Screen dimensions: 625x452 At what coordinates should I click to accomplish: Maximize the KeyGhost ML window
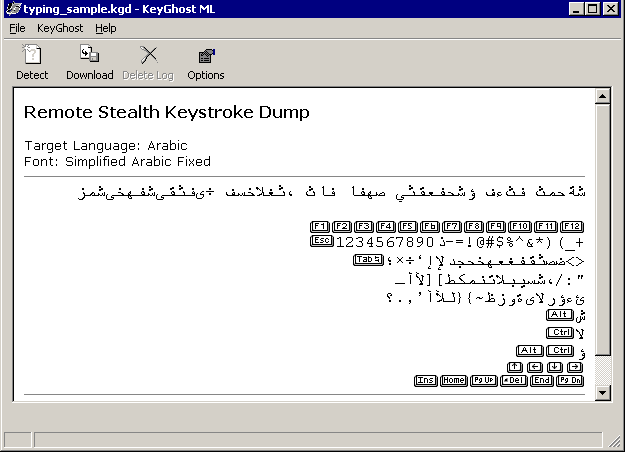tap(593, 9)
